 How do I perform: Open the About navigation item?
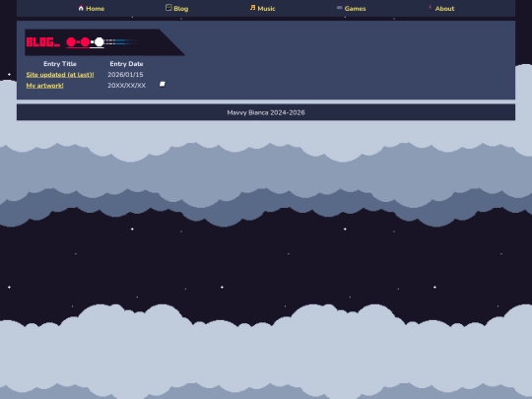pyautogui.click(x=444, y=9)
